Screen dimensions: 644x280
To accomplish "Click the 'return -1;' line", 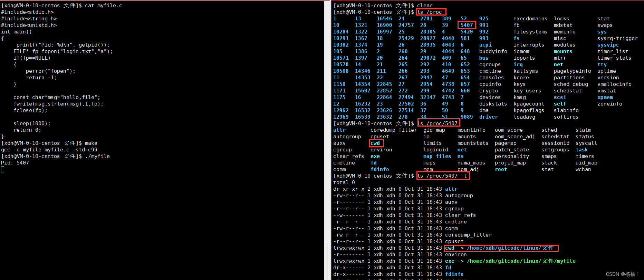I will tap(41, 78).
